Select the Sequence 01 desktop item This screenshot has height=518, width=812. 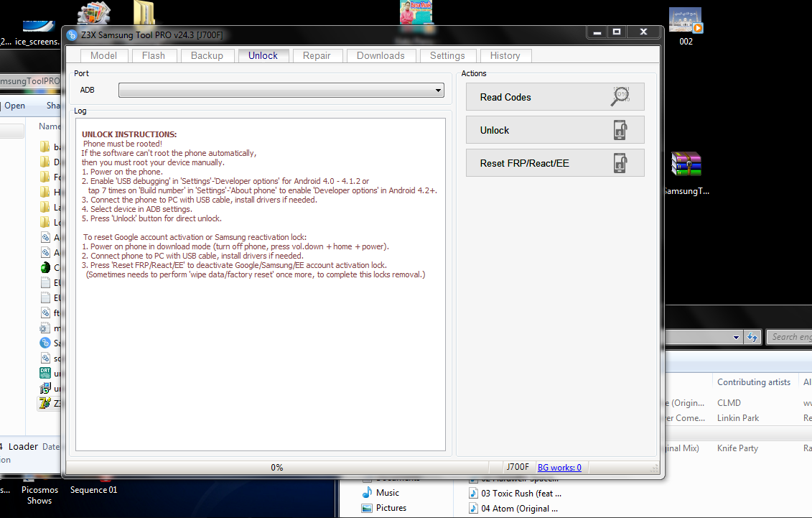coord(94,489)
